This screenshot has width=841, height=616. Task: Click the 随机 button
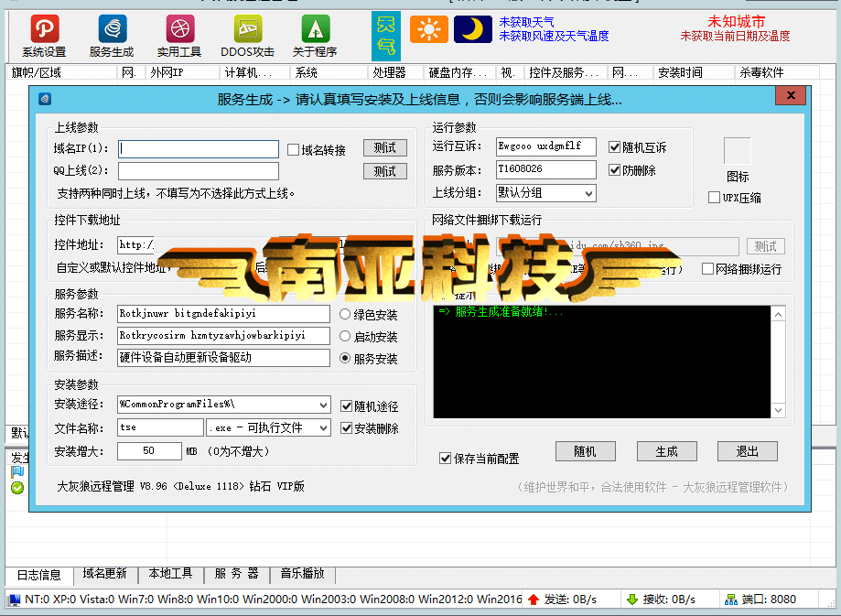(x=585, y=451)
